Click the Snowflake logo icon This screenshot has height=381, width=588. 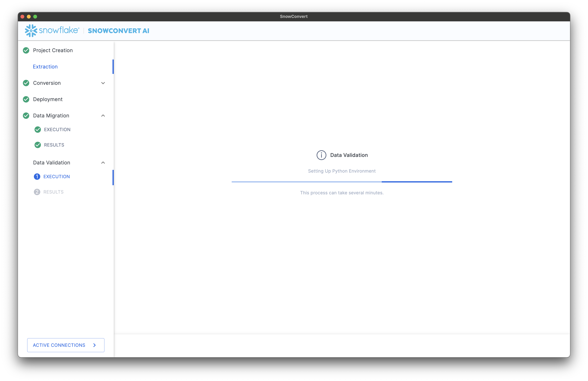click(x=31, y=31)
